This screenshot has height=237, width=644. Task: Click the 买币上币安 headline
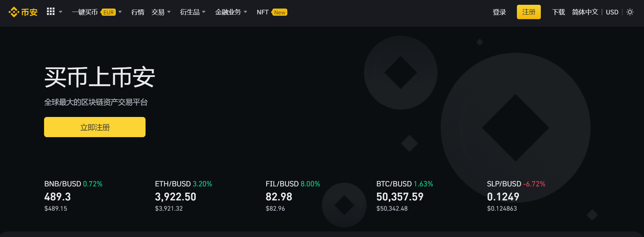pos(100,77)
